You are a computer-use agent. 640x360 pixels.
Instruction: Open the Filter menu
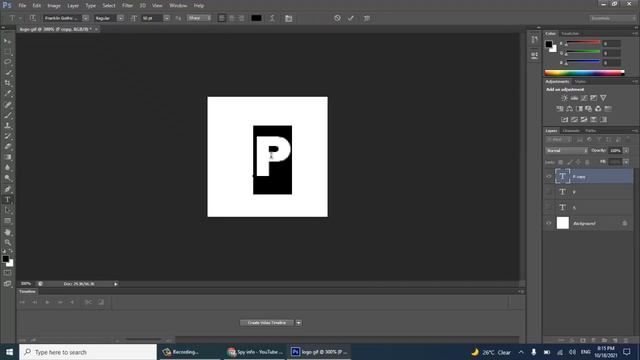point(127,6)
